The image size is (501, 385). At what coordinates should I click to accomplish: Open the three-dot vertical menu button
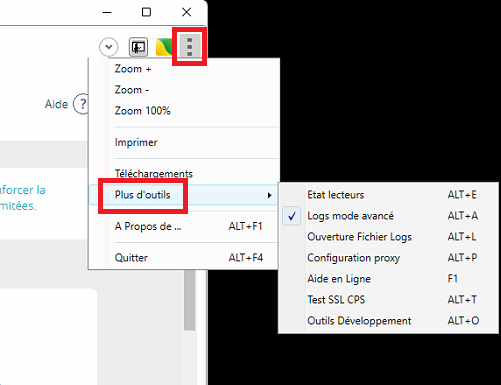189,46
